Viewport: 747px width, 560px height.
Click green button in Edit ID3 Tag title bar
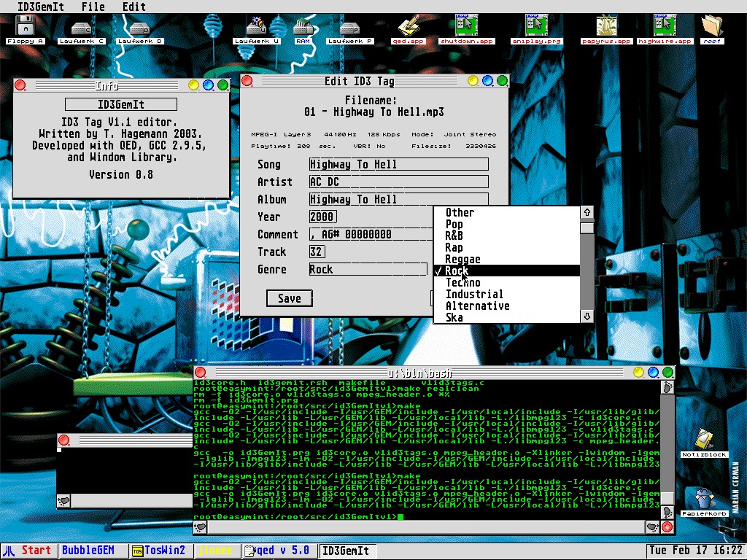click(x=502, y=81)
